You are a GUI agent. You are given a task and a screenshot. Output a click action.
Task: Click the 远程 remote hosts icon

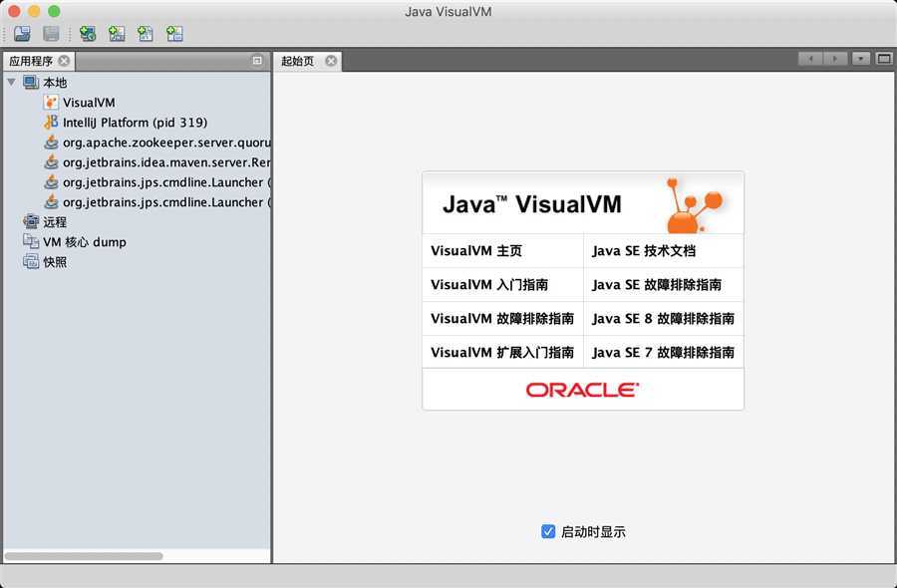tap(30, 221)
